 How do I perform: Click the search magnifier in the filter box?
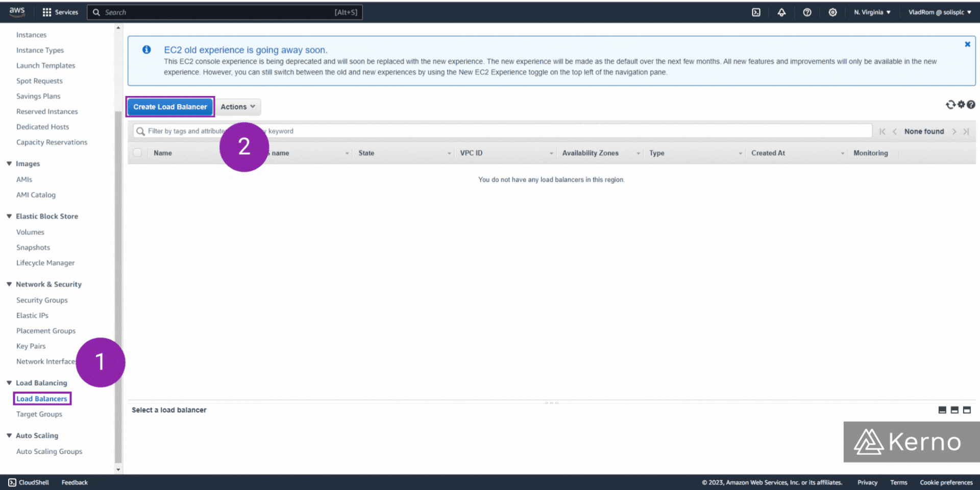[x=140, y=132]
